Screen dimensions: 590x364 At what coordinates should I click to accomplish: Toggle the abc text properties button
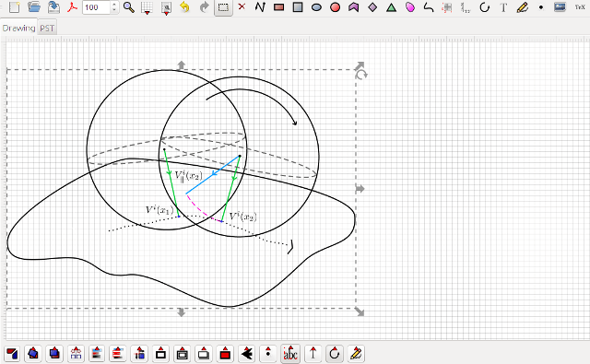[290, 354]
